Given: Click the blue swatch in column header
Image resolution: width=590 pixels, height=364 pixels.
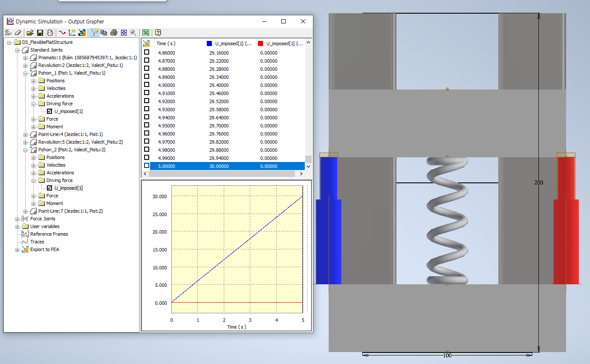Looking at the screenshot, I should point(209,43).
